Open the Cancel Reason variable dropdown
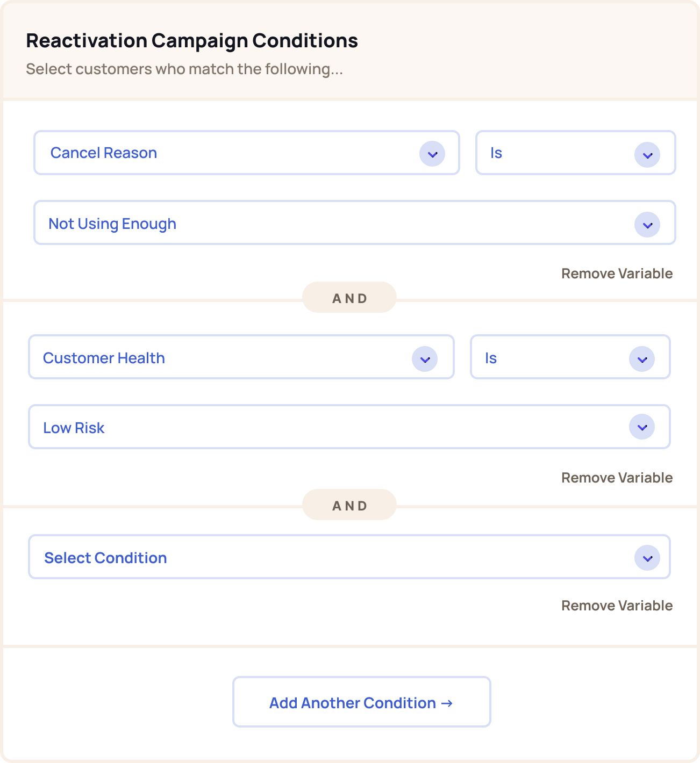 pos(247,153)
